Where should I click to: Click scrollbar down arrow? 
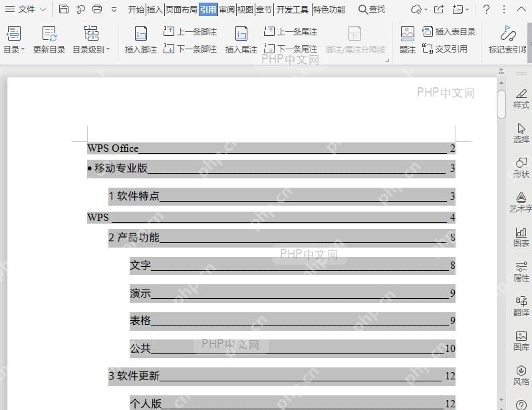(x=501, y=400)
